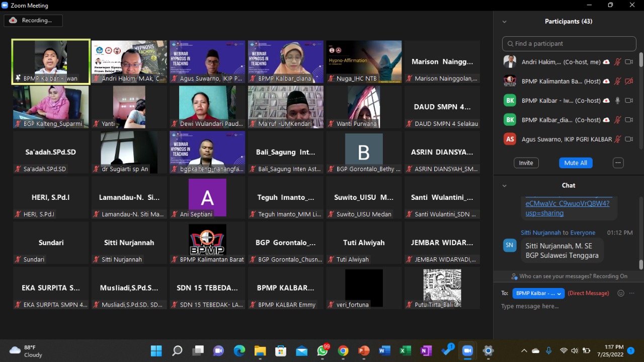Mute BPMP Kalbar - Iwan's microphone
The width and height of the screenshot is (644, 362).
coord(617,100)
